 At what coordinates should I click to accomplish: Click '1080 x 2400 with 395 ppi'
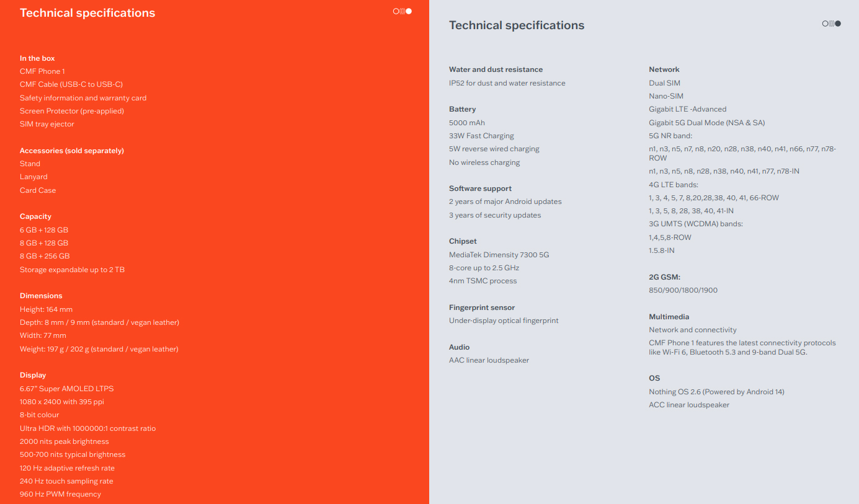62,402
